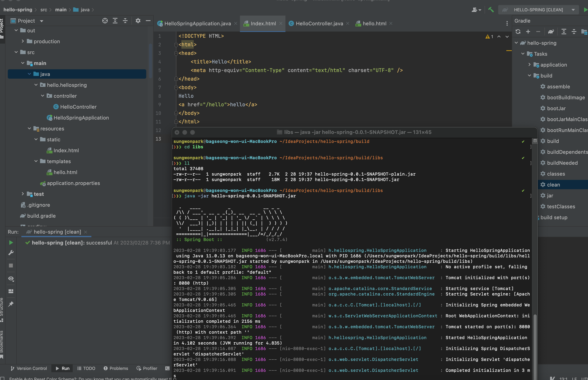The image size is (588, 380).
Task: Open Project panel settings gear
Action: coord(138,21)
